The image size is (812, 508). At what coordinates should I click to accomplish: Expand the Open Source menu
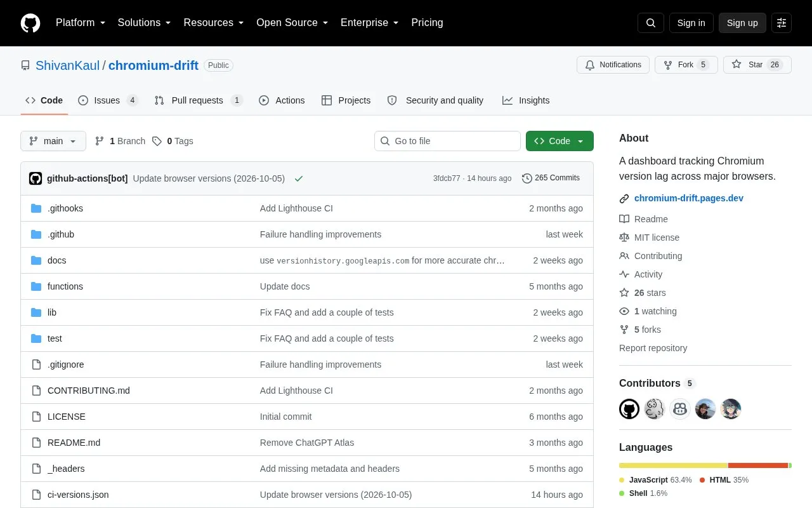point(292,23)
